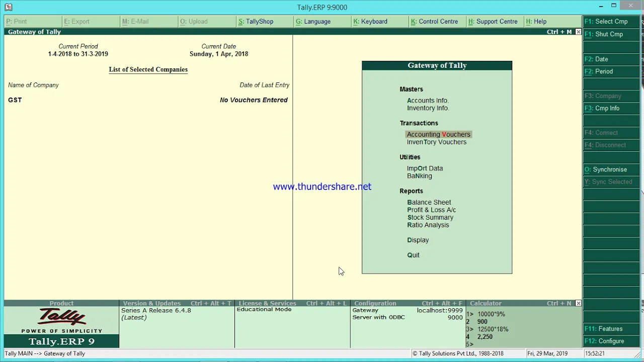
Task: Select the GST company row
Action: pyautogui.click(x=148, y=100)
